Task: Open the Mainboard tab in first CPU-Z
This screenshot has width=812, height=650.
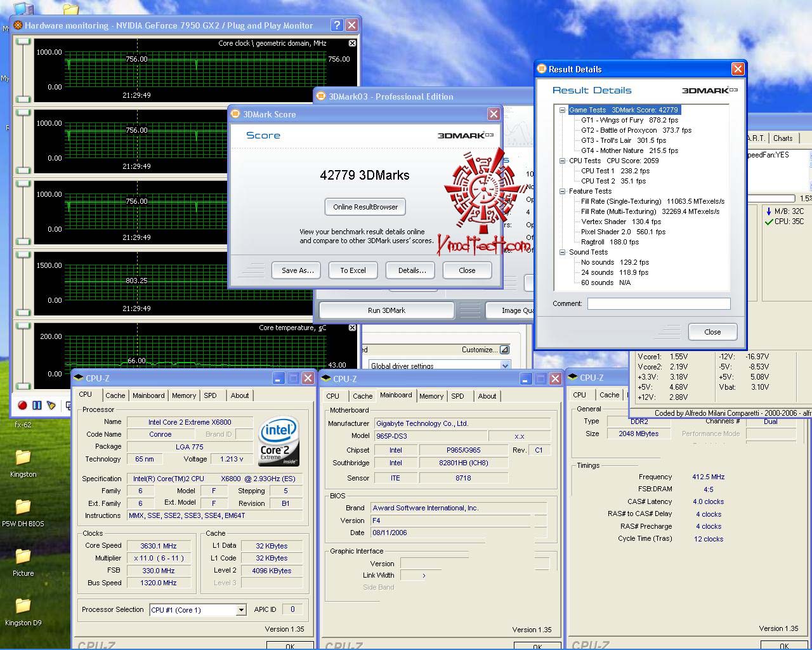Action: click(148, 395)
